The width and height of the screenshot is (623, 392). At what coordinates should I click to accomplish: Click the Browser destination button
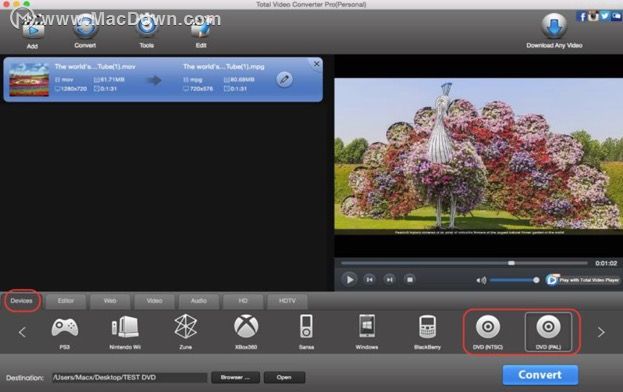[x=235, y=377]
